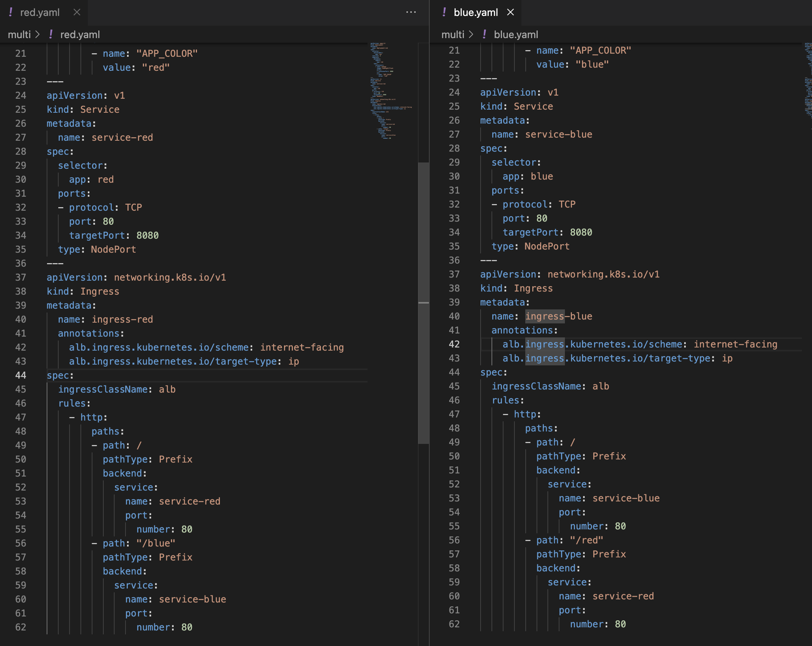Viewport: 812px width, 646px height.
Task: Open the blue.yaml breadcrumb dropdown
Action: pos(516,35)
